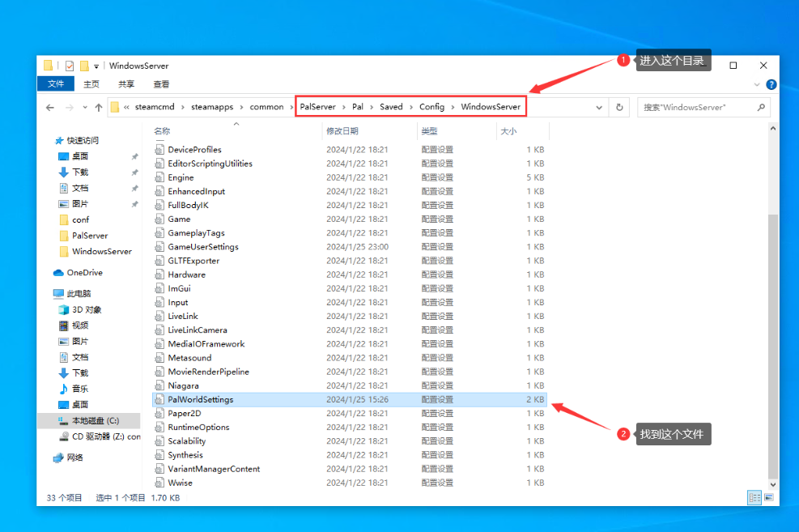Sort files by the 修改日期 column header
The image size is (799, 532).
tap(342, 131)
